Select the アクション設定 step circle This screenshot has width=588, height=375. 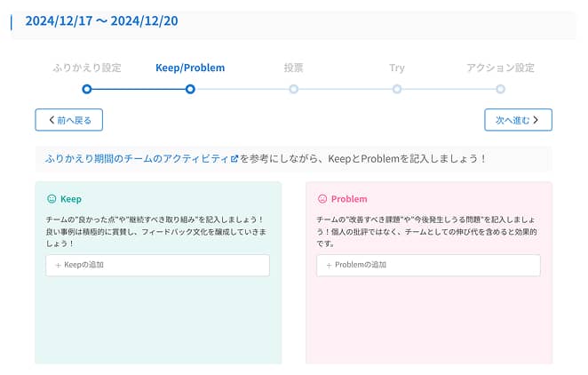pyautogui.click(x=500, y=89)
